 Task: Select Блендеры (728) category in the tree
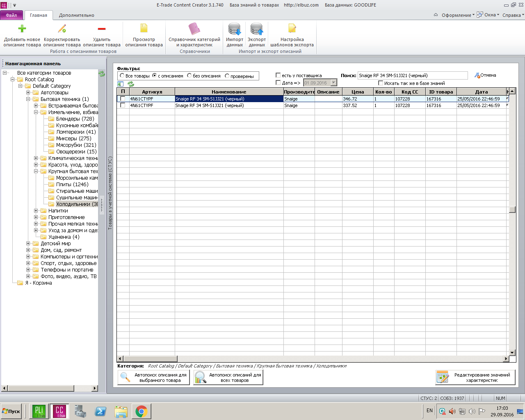tap(75, 119)
